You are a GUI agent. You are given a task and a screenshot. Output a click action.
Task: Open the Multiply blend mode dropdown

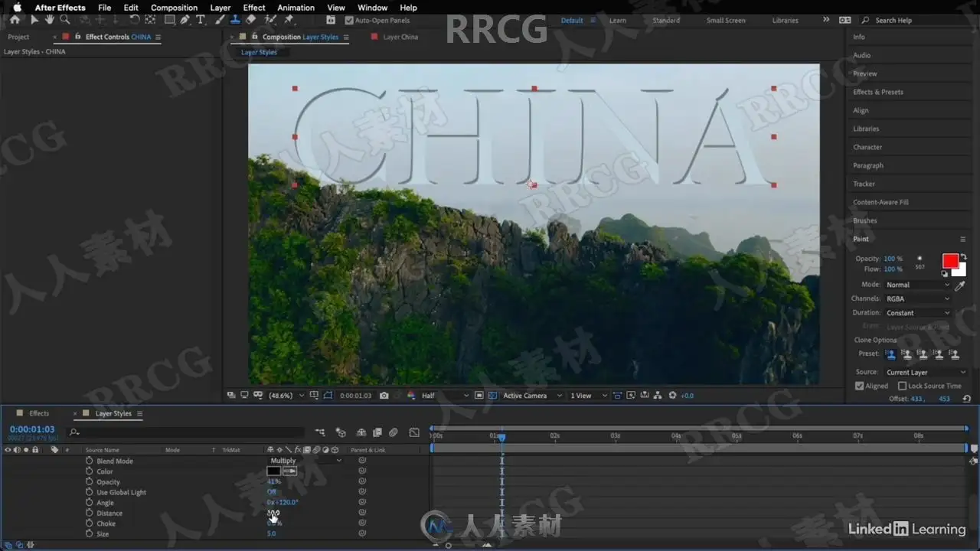pos(306,461)
